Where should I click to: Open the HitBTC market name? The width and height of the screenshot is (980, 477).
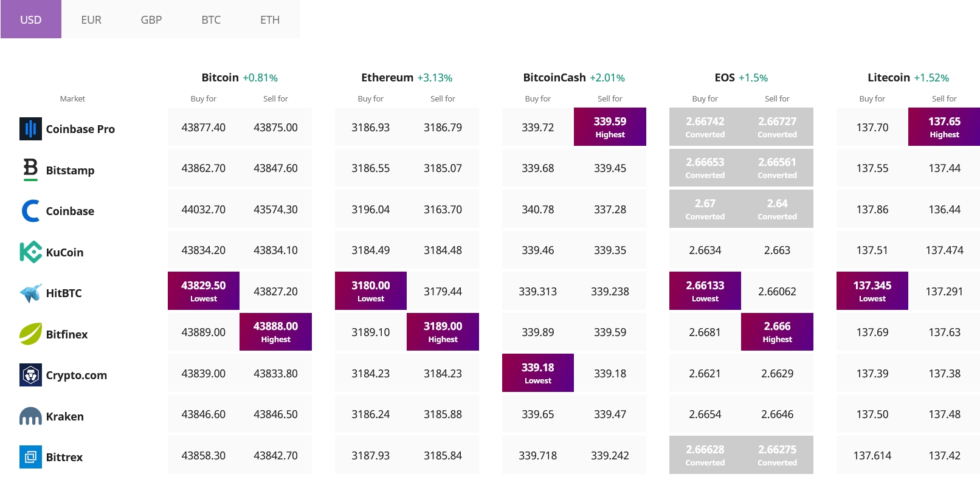click(64, 293)
